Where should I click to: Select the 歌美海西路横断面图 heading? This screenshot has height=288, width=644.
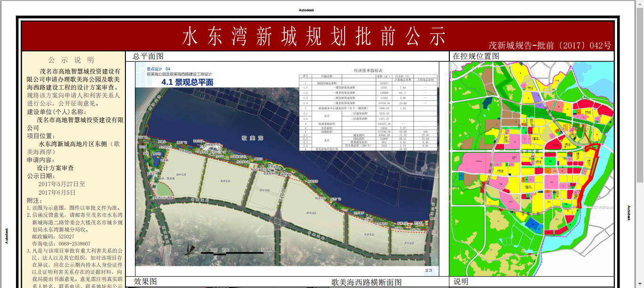click(x=366, y=282)
